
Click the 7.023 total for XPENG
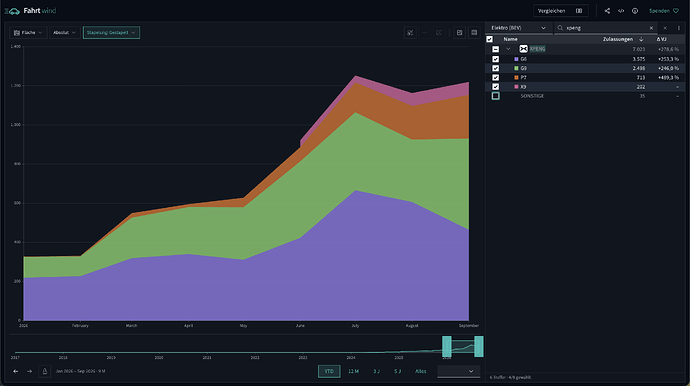(639, 49)
